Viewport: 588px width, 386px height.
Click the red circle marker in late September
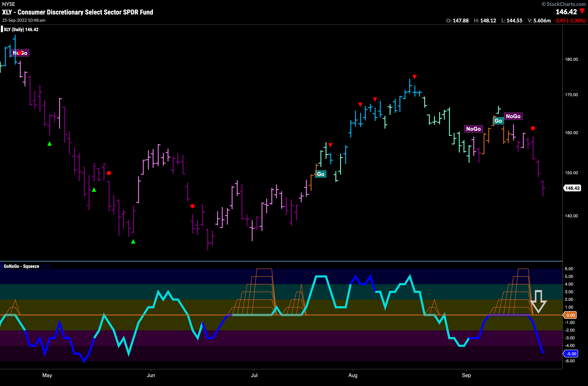pyautogui.click(x=533, y=128)
